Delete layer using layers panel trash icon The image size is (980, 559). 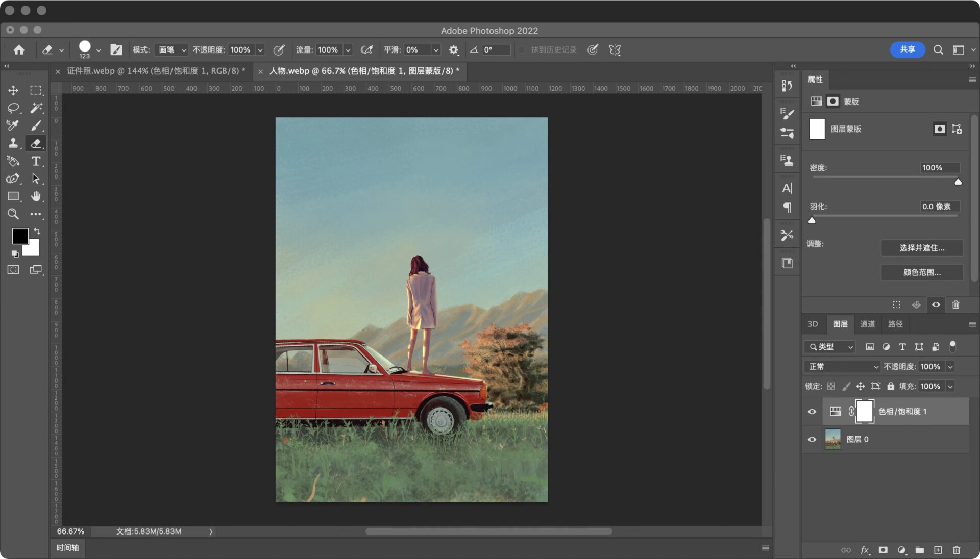click(956, 550)
